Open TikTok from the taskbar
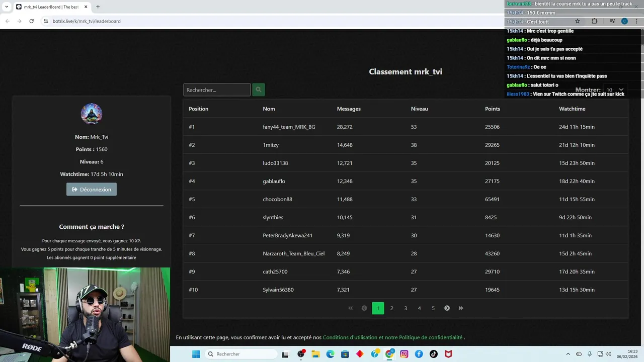The width and height of the screenshot is (644, 362). coord(434,354)
